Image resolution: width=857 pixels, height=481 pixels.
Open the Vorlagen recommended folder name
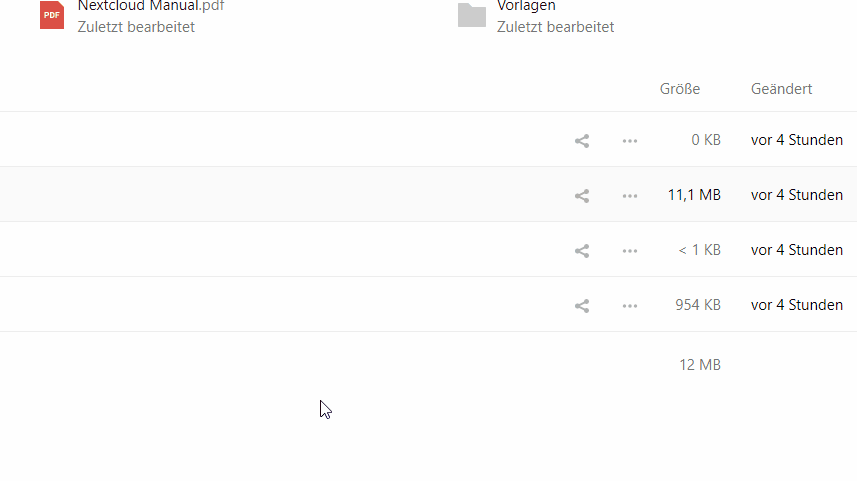click(x=526, y=6)
